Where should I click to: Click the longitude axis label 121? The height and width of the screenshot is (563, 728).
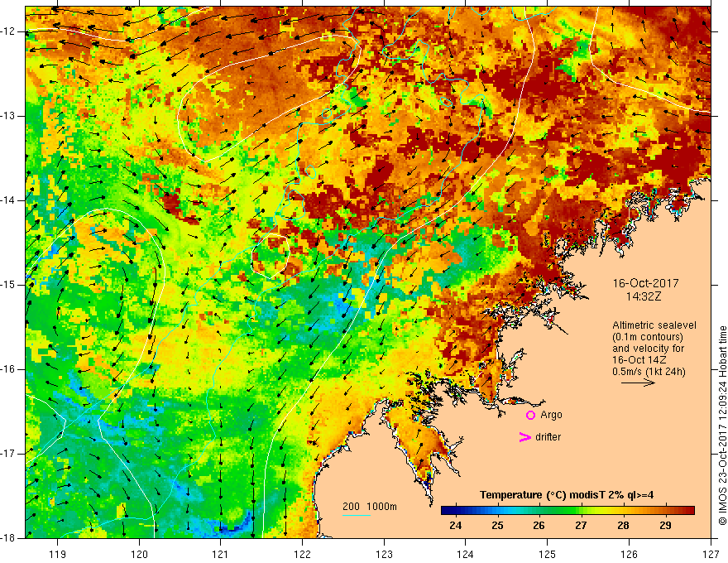[221, 554]
